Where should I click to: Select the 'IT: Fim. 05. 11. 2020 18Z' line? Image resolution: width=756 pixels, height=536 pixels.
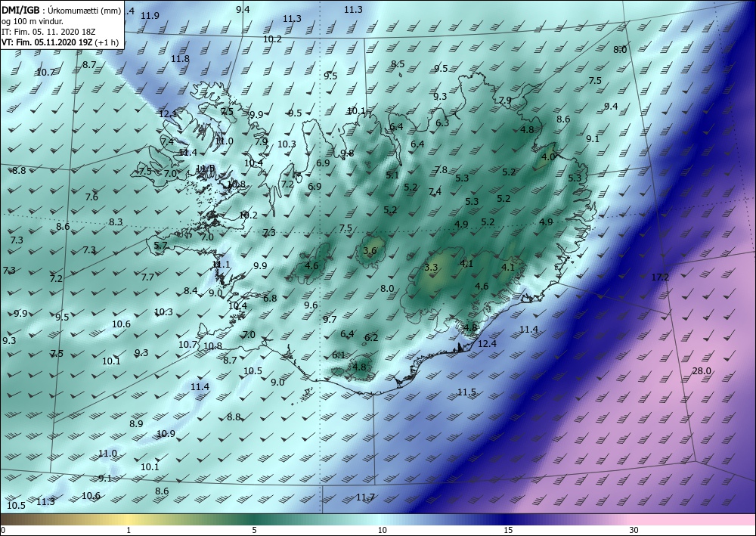coord(48,32)
